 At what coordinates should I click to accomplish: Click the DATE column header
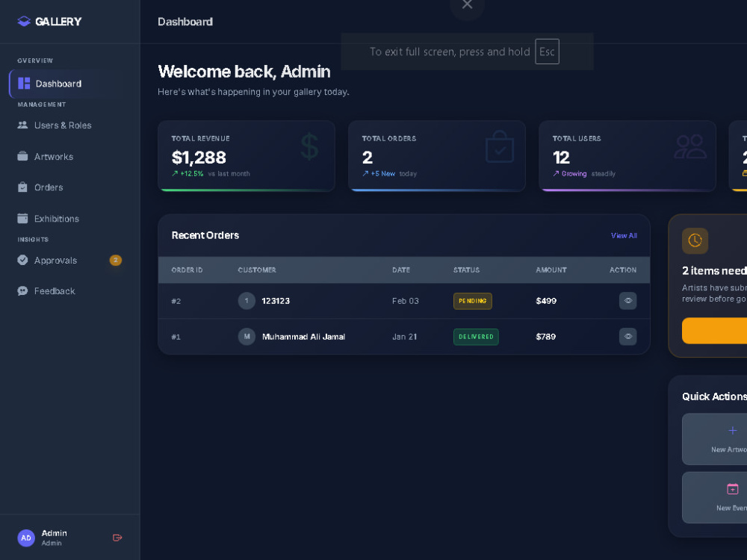[401, 270]
